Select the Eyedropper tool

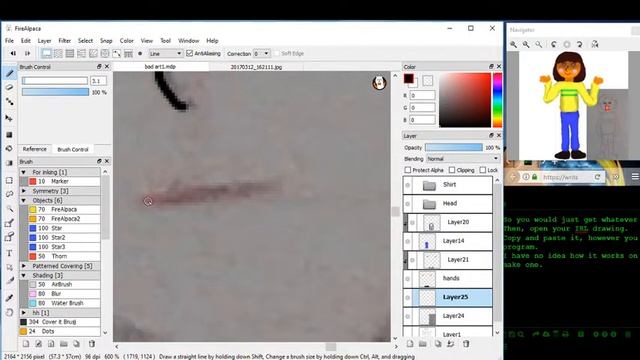[9, 297]
